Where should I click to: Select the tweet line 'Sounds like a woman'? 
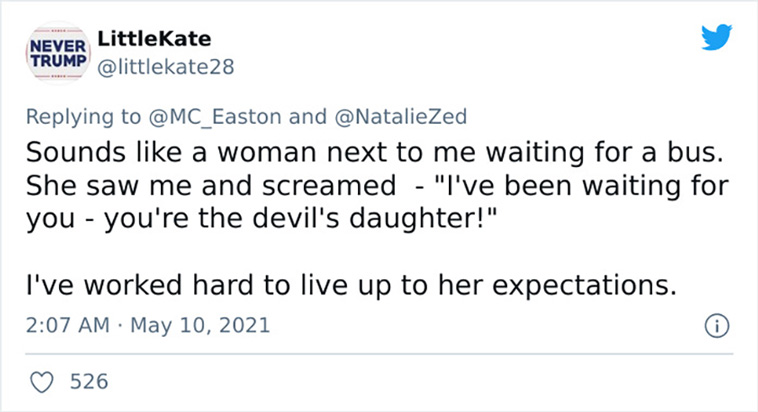(375, 152)
